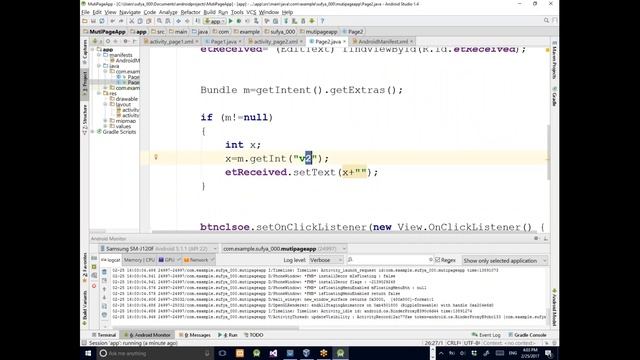This screenshot has height=360, width=640.
Task: Open Build Variants side panel tab
Action: [85, 308]
